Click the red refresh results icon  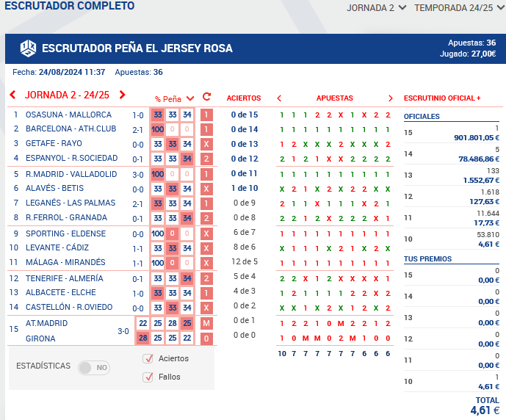click(207, 97)
